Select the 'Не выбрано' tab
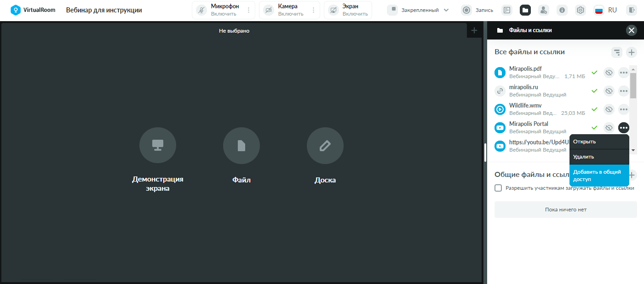This screenshot has width=644, height=284. 234,31
